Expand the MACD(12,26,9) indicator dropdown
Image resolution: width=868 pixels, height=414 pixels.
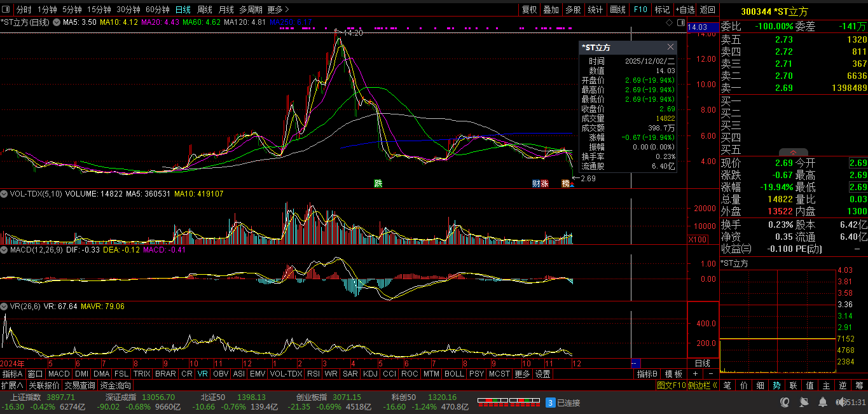[x=4, y=250]
